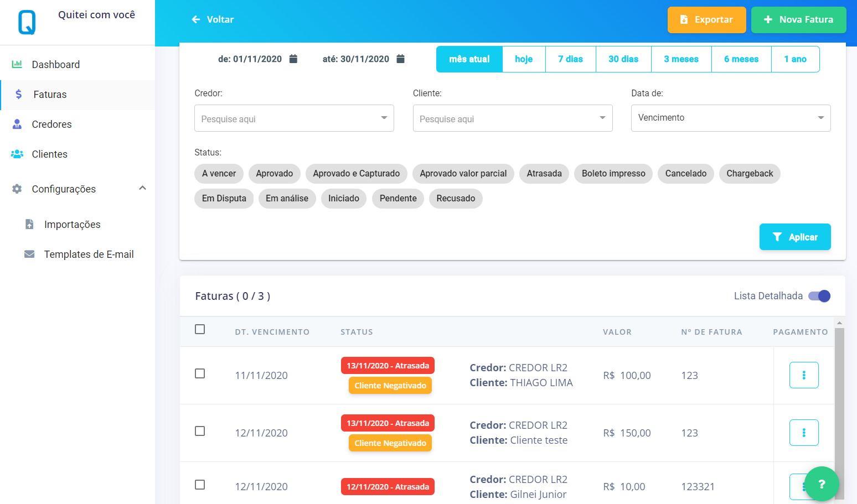857x504 pixels.
Task: Open the Credor search dropdown
Action: pyautogui.click(x=294, y=118)
